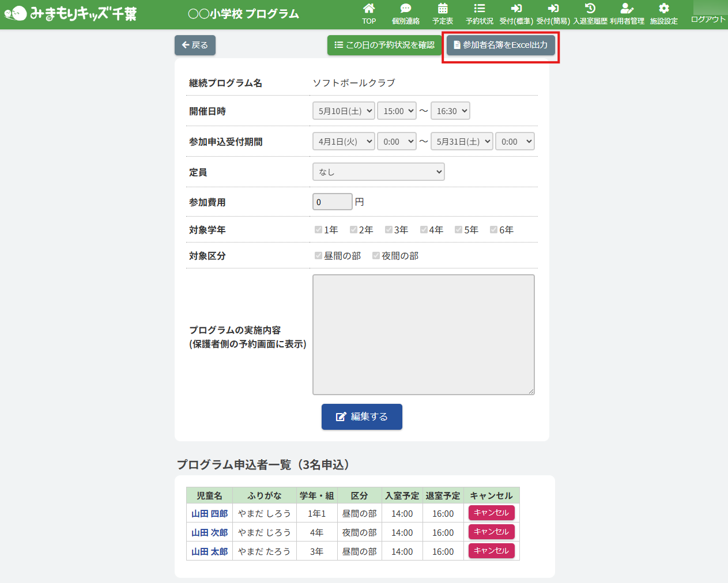Toggle the 1年 grade checkbox
728x583 pixels.
[318, 230]
